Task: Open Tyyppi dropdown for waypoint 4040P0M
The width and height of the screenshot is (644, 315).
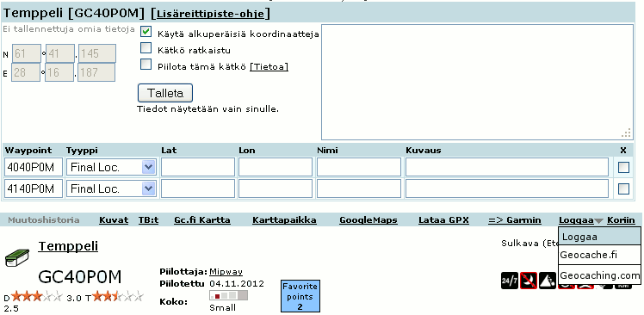Action: point(111,167)
